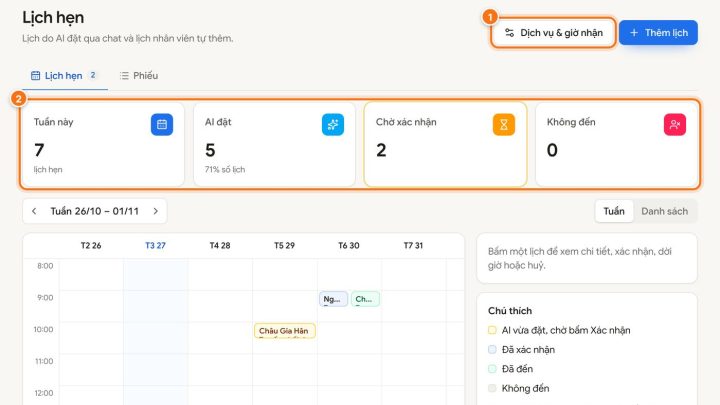Click the 11:00 time label
This screenshot has width=720, height=405.
44,361
